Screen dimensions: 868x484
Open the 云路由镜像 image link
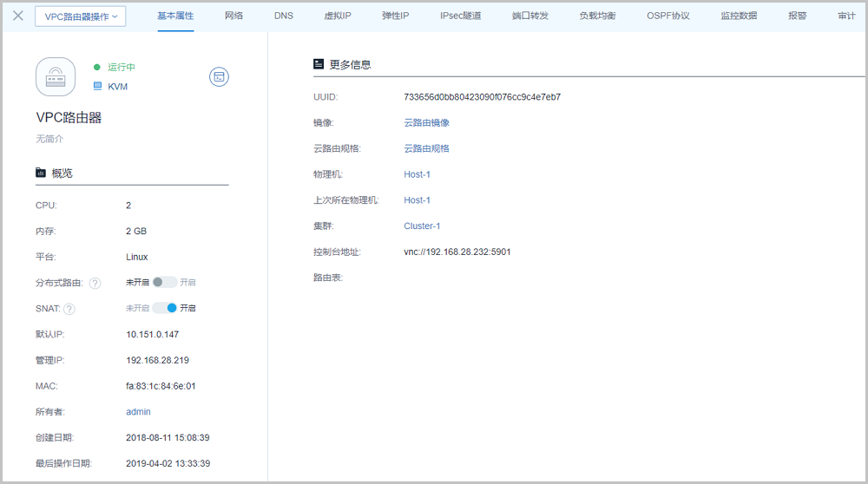[426, 123]
